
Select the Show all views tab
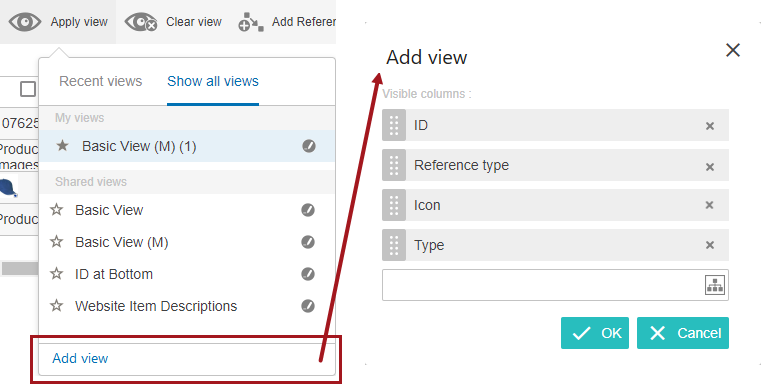(213, 81)
